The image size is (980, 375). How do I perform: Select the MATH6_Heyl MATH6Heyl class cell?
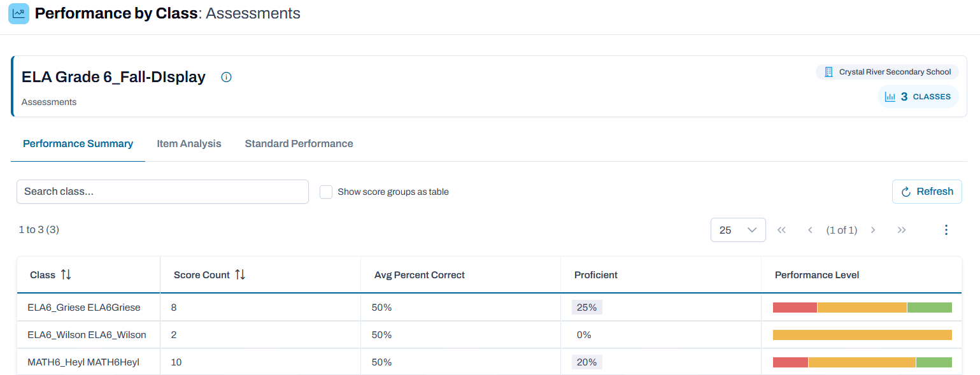click(89, 362)
